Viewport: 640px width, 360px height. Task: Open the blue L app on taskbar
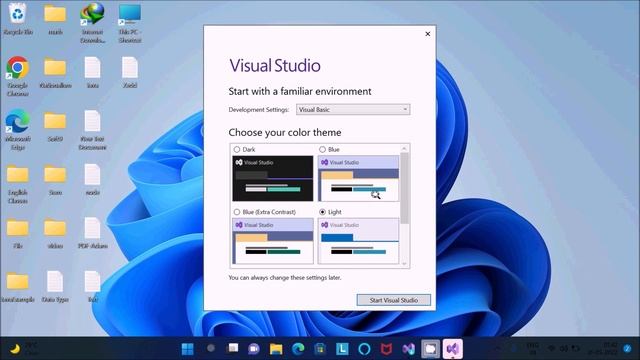click(x=342, y=349)
